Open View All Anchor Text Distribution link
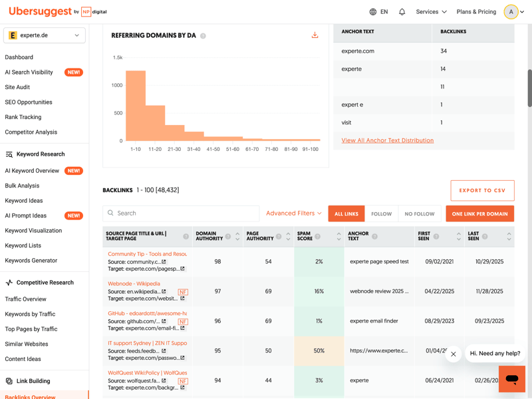The height and width of the screenshot is (399, 532). click(x=387, y=140)
